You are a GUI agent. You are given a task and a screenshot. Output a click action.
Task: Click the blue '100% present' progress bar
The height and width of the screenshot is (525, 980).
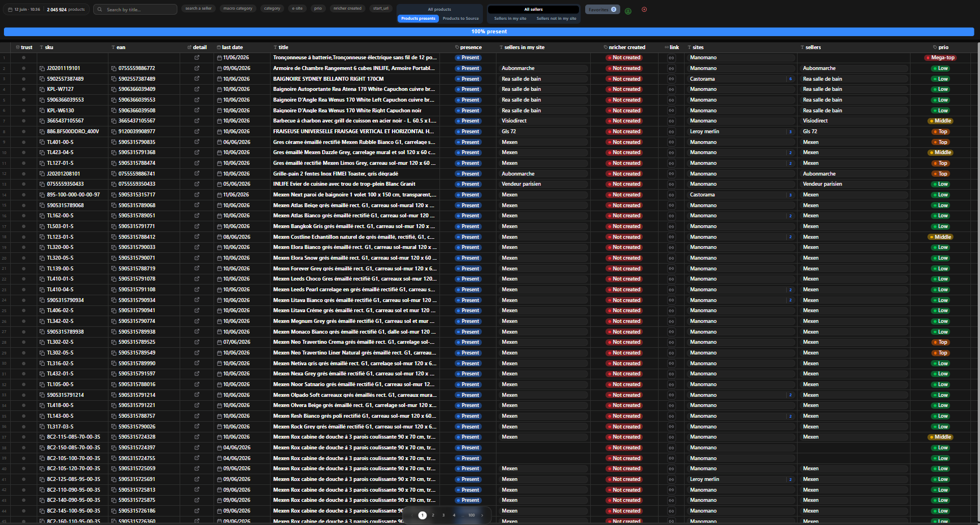489,32
